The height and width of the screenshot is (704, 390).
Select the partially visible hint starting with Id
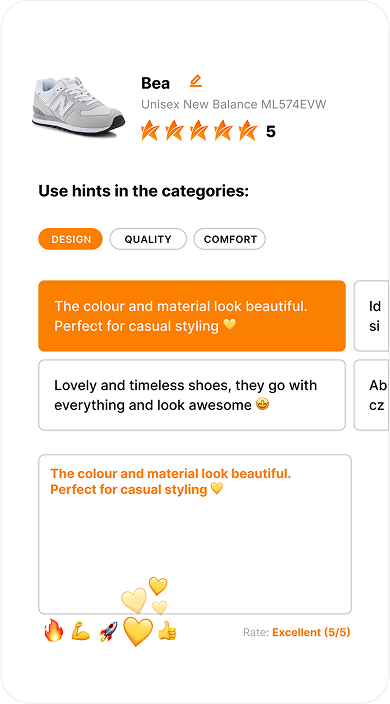[372, 316]
